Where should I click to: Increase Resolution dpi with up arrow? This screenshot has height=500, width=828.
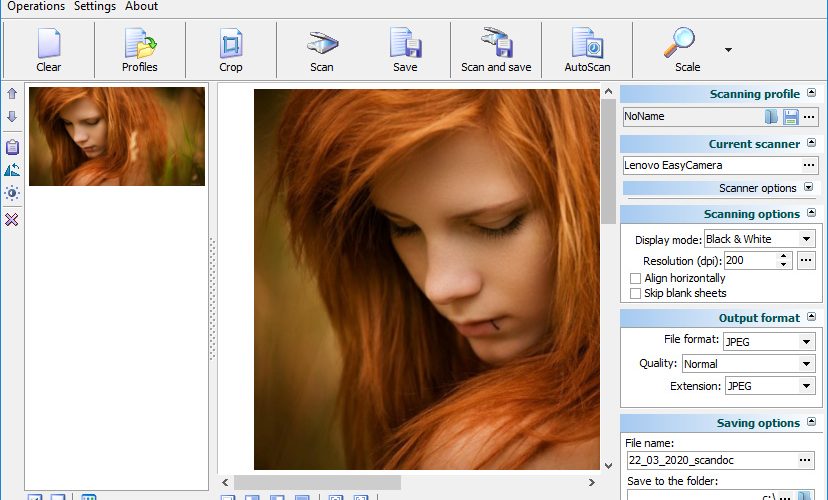tap(784, 256)
